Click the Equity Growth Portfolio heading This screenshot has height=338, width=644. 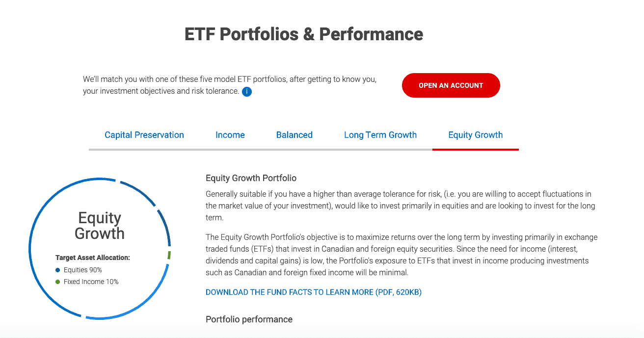pyautogui.click(x=251, y=178)
